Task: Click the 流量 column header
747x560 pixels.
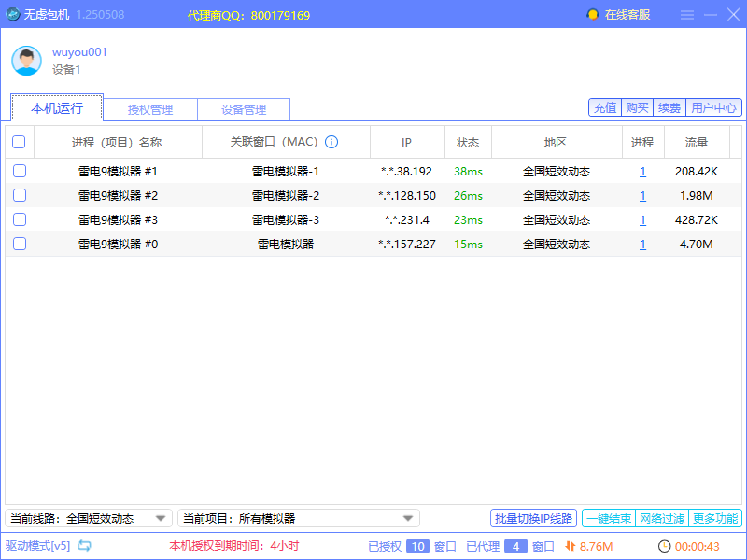Action: [696, 143]
